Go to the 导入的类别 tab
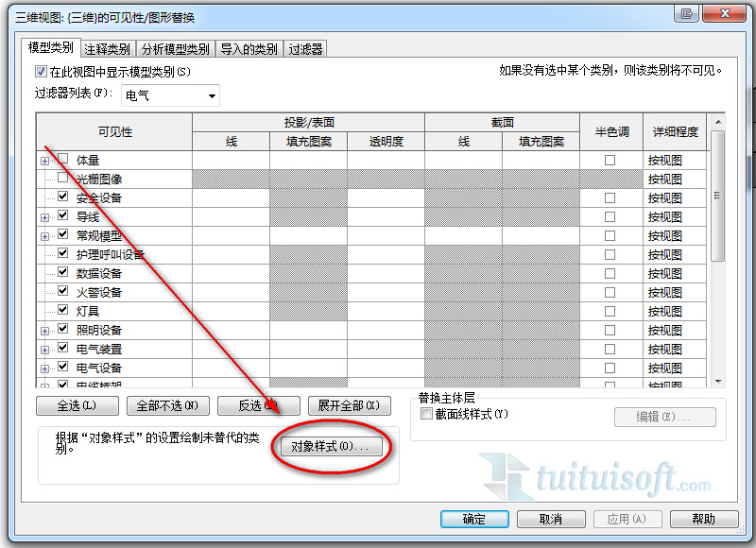 point(249,49)
